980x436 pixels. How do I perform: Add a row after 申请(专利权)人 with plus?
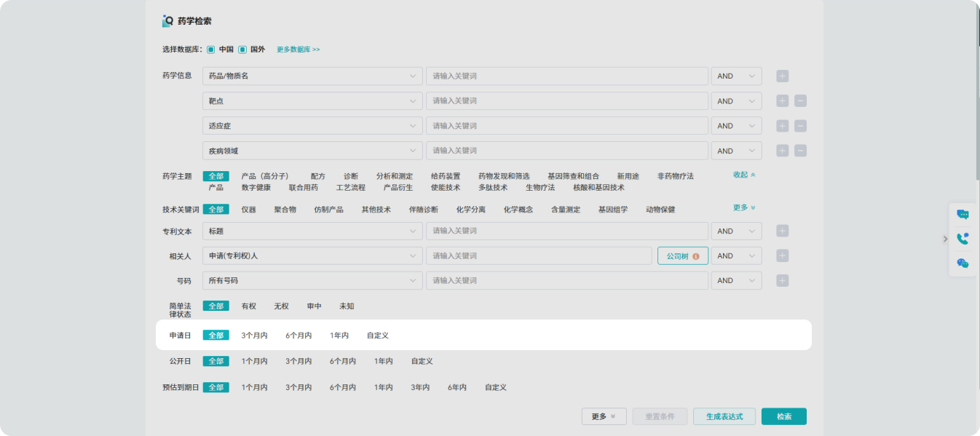pos(783,255)
